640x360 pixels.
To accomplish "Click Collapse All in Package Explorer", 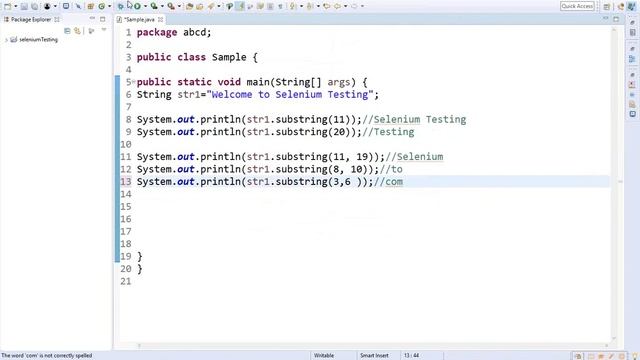I will click(x=67, y=31).
